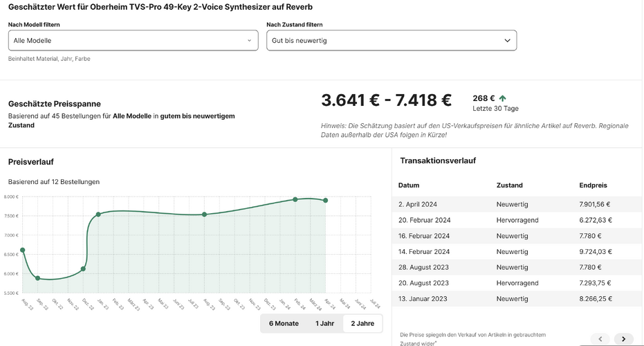
Task: Select the '1 Jahr' time range
Action: click(x=324, y=323)
